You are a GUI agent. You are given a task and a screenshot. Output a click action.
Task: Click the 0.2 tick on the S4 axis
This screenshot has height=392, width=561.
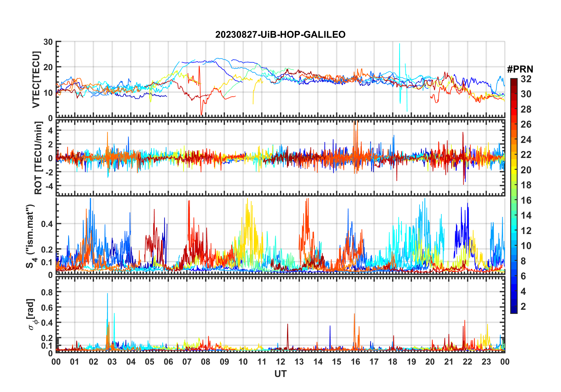tap(47, 250)
